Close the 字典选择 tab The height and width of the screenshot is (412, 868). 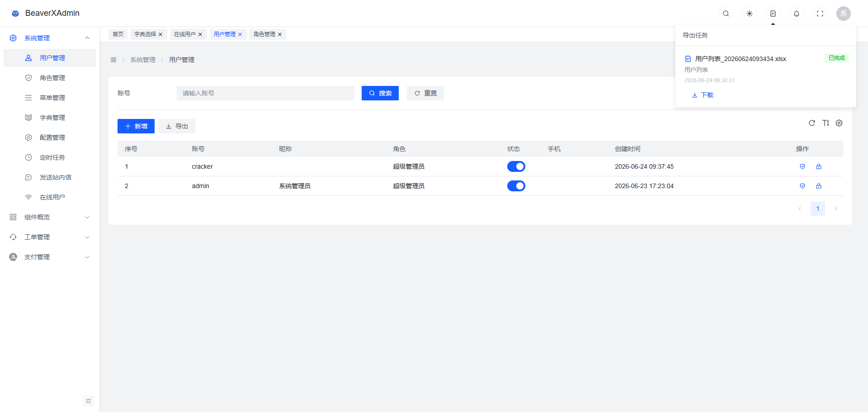pos(160,34)
